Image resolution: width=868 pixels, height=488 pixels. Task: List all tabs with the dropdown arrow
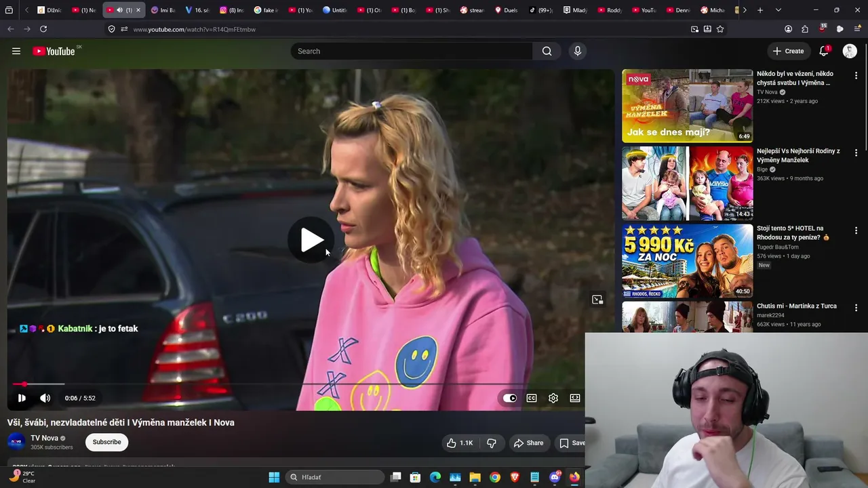click(x=778, y=10)
